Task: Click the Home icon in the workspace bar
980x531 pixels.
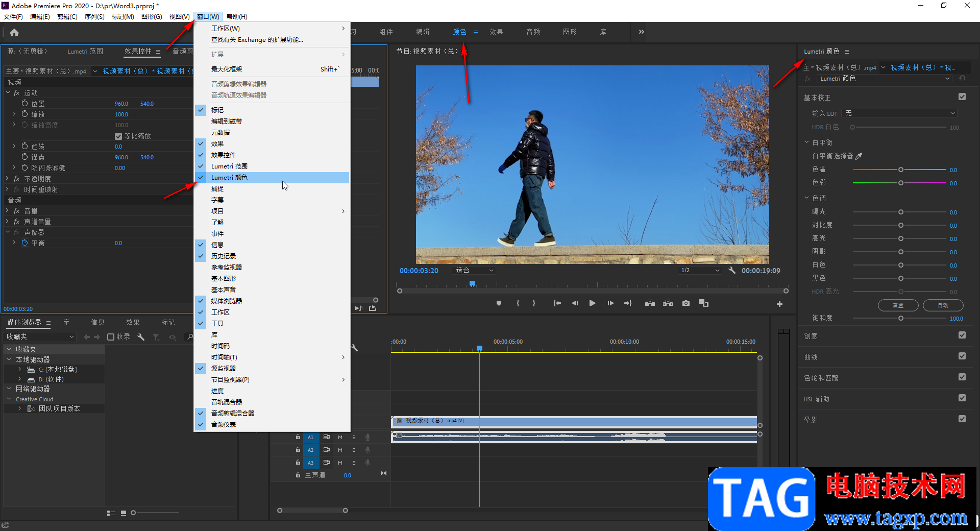Action: pyautogui.click(x=14, y=33)
